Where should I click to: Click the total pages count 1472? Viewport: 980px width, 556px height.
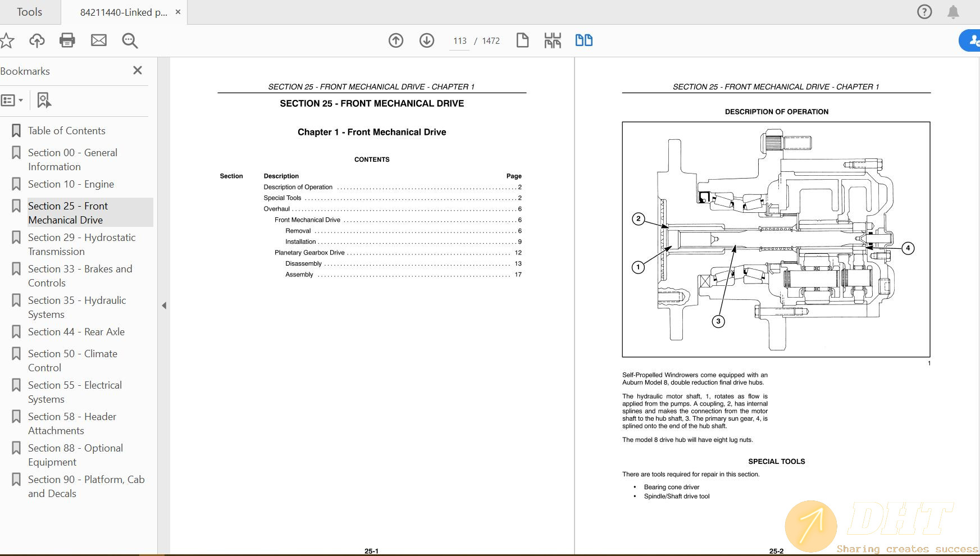click(x=491, y=41)
